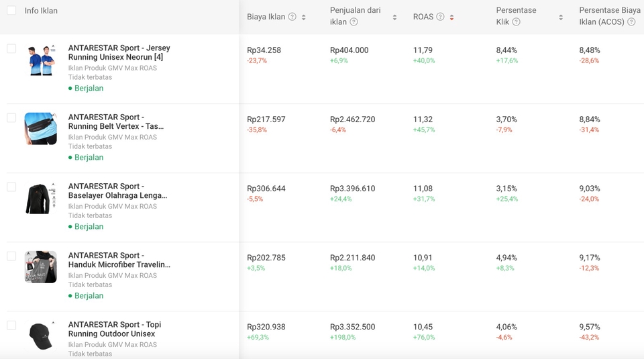Viewport: 644px width, 359px height.
Task: Open ad Handuk Microfiber Travelin...
Action: (x=119, y=260)
